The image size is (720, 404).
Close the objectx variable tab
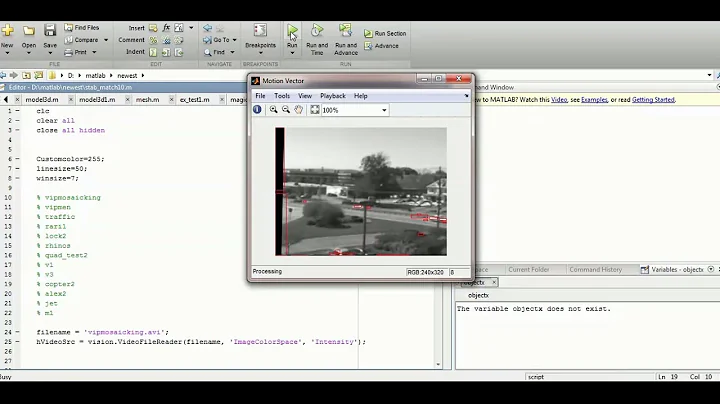pos(494,282)
